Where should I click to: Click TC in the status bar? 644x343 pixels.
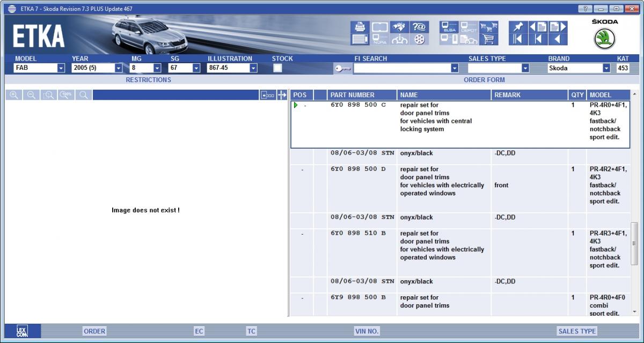tap(251, 331)
